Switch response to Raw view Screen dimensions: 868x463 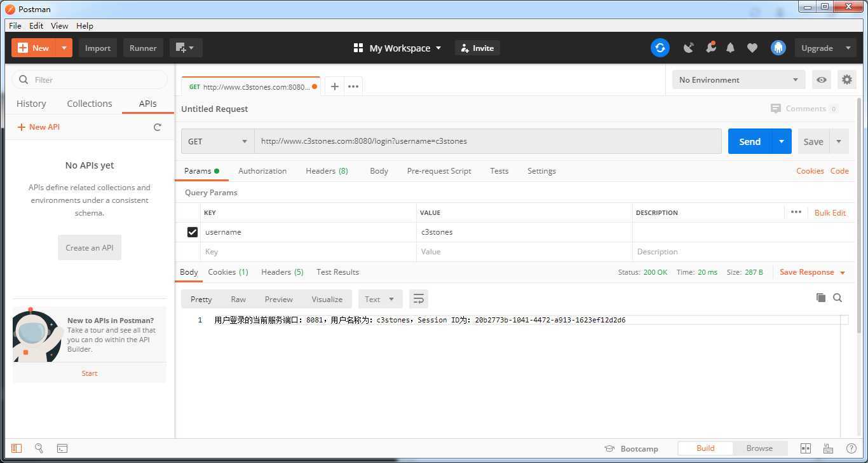pos(238,299)
